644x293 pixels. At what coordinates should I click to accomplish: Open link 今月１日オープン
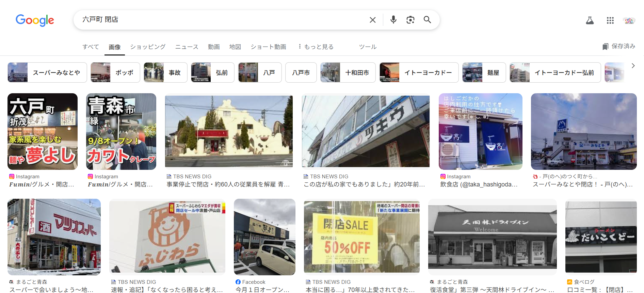click(x=262, y=290)
